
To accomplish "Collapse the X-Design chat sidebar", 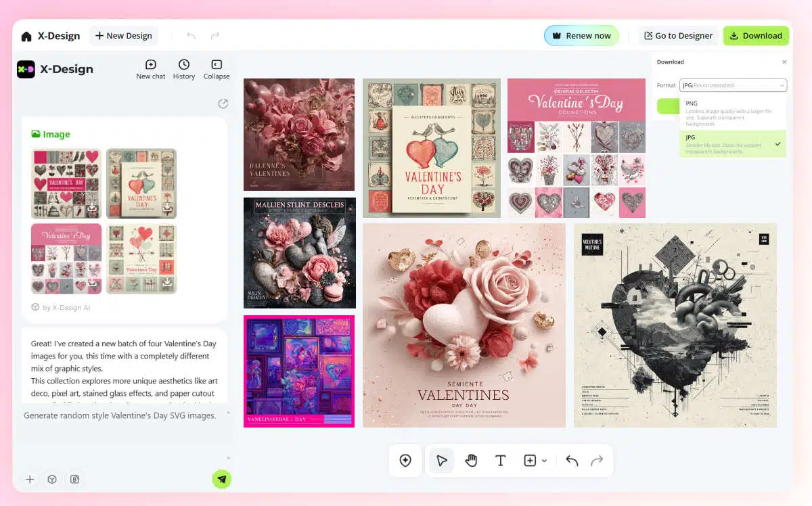I will coord(217,68).
